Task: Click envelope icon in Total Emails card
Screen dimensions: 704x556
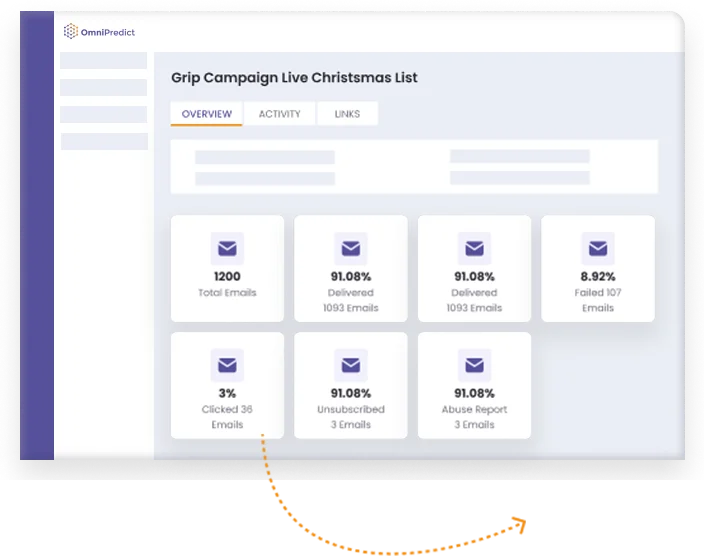Action: (x=227, y=248)
